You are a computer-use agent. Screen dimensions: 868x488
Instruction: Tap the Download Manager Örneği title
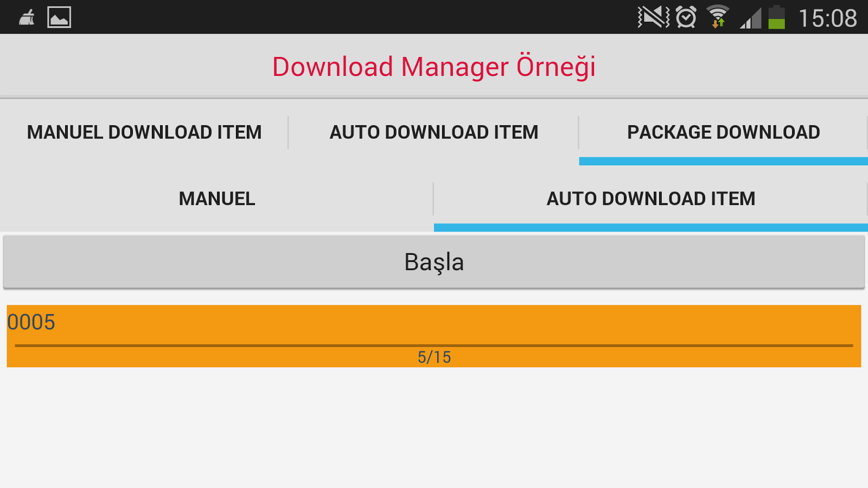tap(434, 67)
